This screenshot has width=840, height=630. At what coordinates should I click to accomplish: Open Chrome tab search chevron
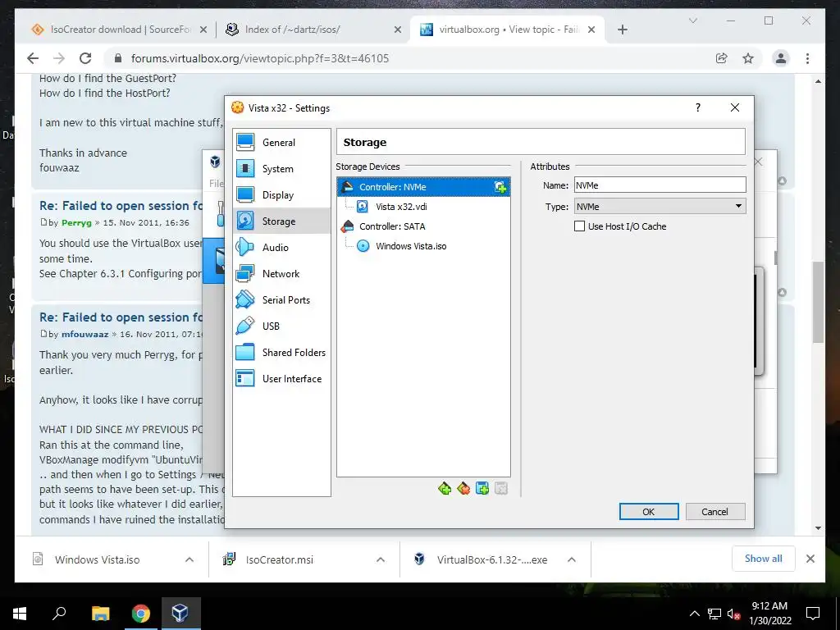[692, 21]
